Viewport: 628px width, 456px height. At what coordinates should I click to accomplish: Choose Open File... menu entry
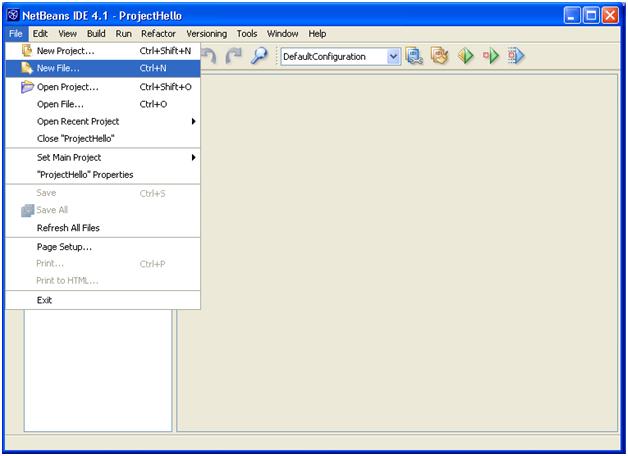coord(103,104)
